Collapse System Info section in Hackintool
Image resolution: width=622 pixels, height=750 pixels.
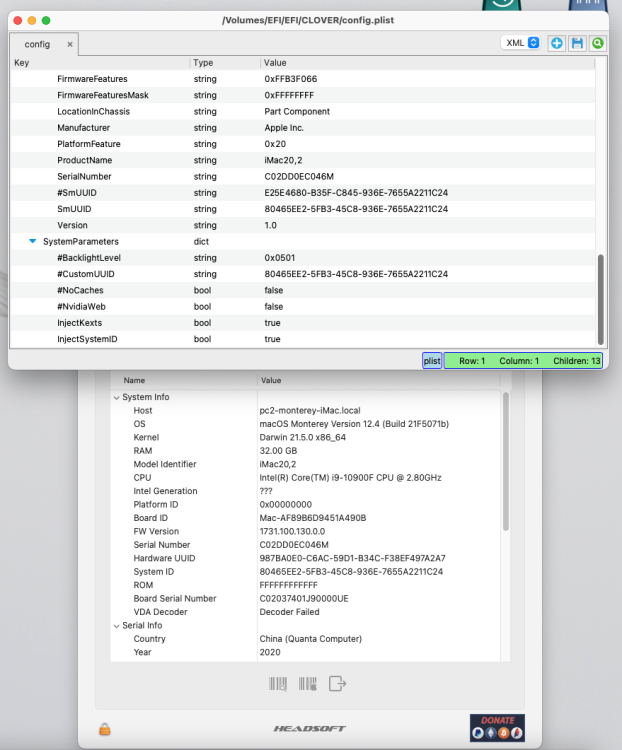point(116,397)
